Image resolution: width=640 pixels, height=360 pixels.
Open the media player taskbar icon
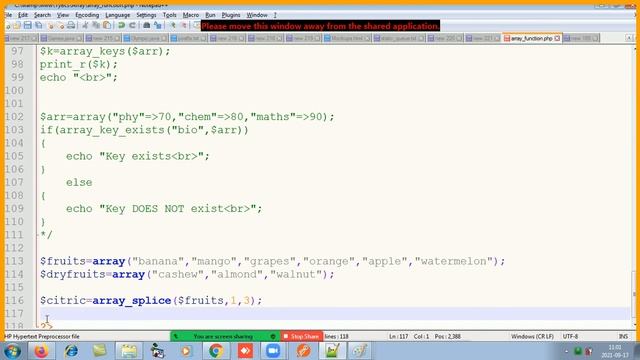[186, 351]
